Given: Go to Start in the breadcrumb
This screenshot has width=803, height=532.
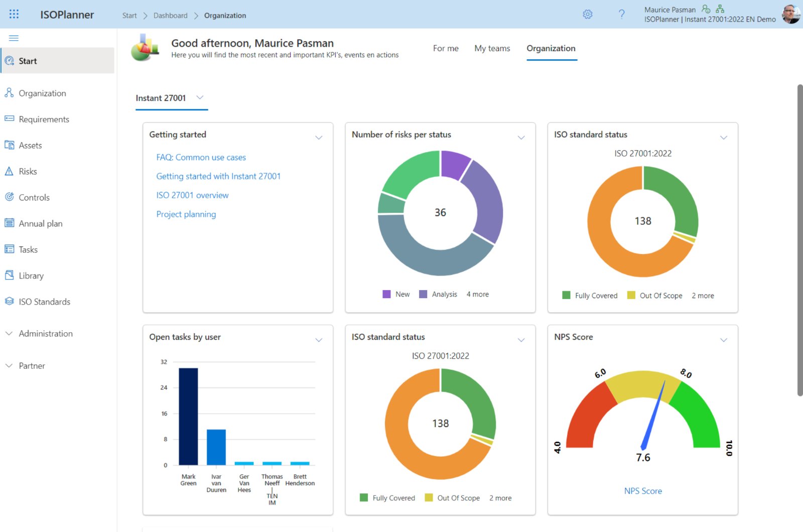Looking at the screenshot, I should pyautogui.click(x=129, y=16).
